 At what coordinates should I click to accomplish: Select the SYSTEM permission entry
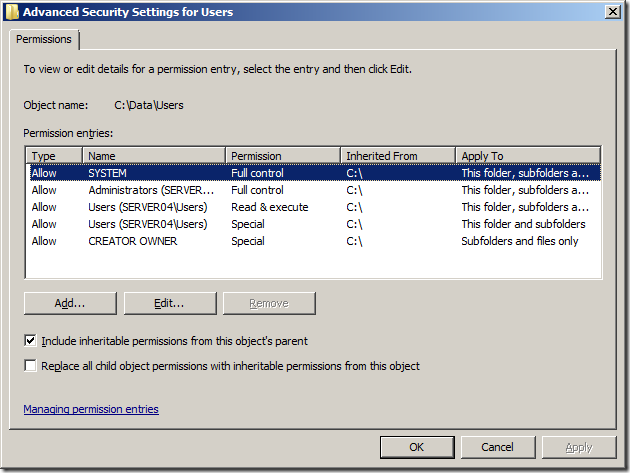108,173
